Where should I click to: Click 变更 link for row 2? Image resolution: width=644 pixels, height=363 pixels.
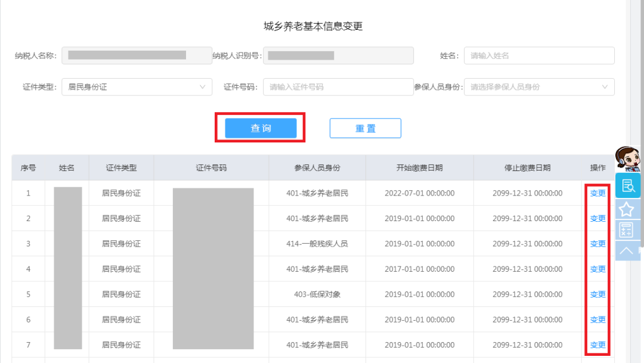[597, 219]
